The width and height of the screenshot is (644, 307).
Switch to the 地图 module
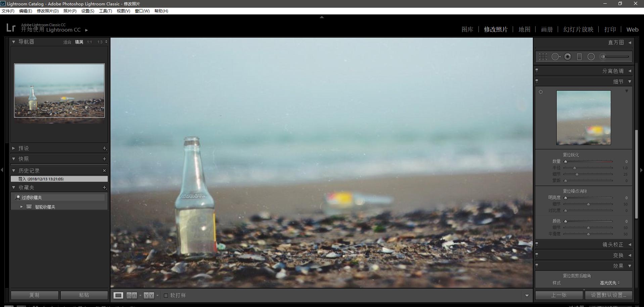[x=524, y=30]
